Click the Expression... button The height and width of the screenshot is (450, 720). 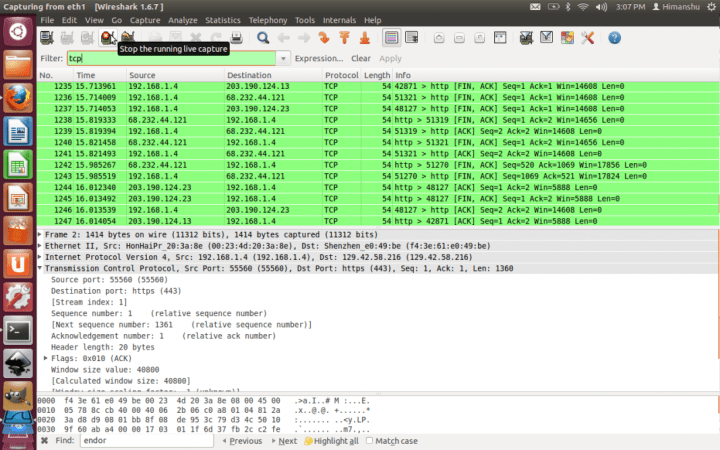pyautogui.click(x=319, y=58)
